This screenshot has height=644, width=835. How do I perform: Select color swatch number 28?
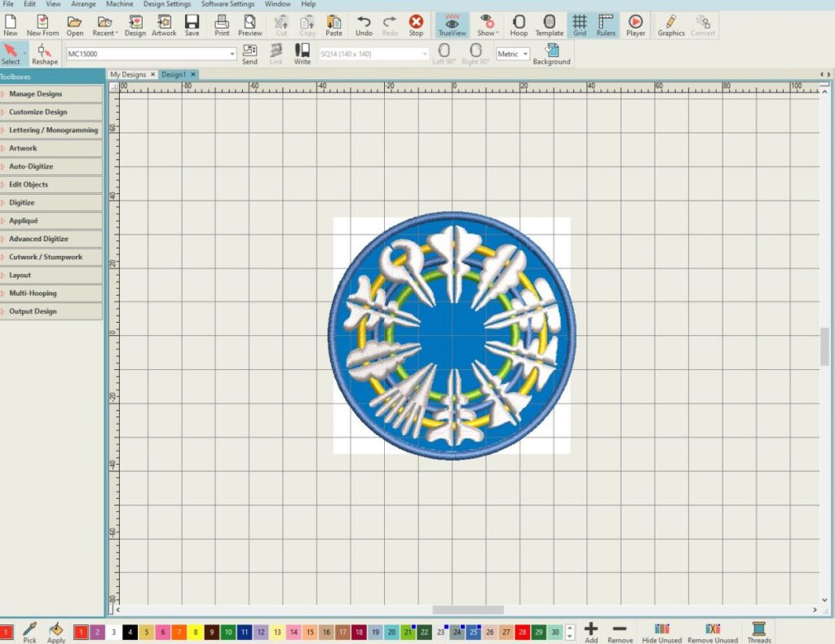523,633
